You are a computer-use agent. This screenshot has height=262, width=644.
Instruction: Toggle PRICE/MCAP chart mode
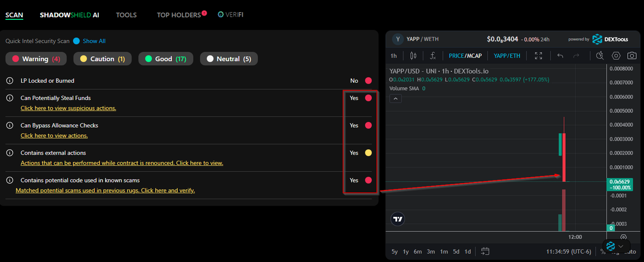pyautogui.click(x=466, y=56)
